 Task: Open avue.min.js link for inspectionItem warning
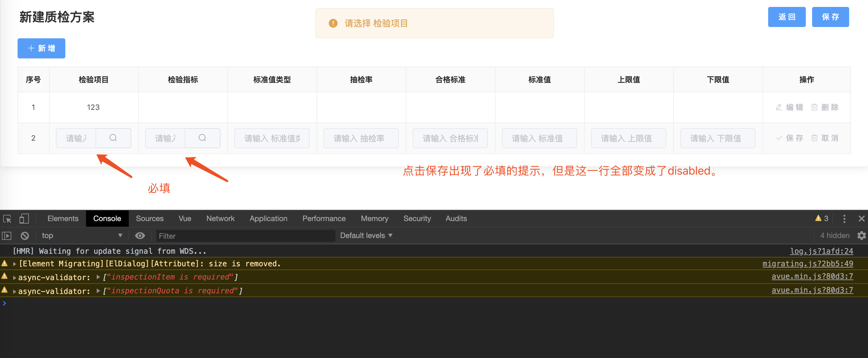click(x=812, y=276)
